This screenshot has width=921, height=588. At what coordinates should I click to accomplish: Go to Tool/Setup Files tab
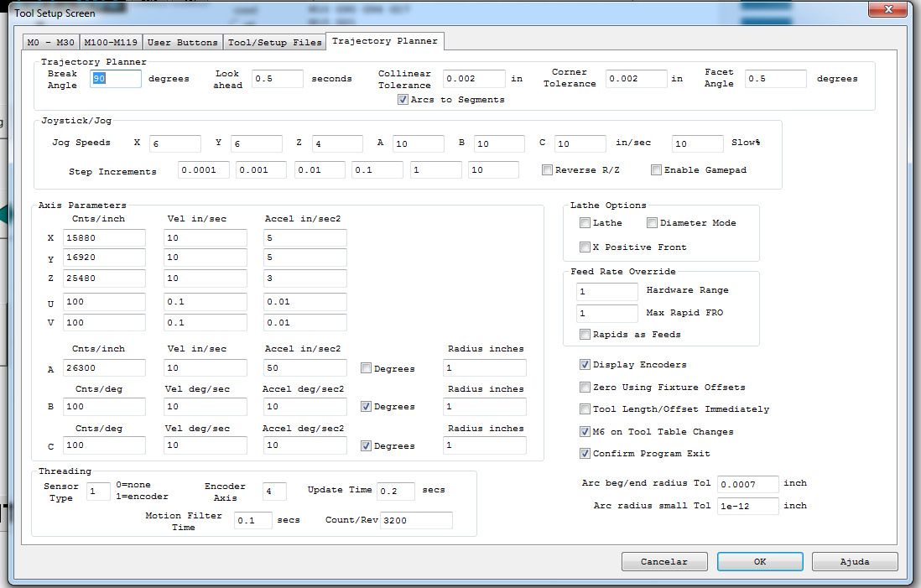click(x=274, y=42)
